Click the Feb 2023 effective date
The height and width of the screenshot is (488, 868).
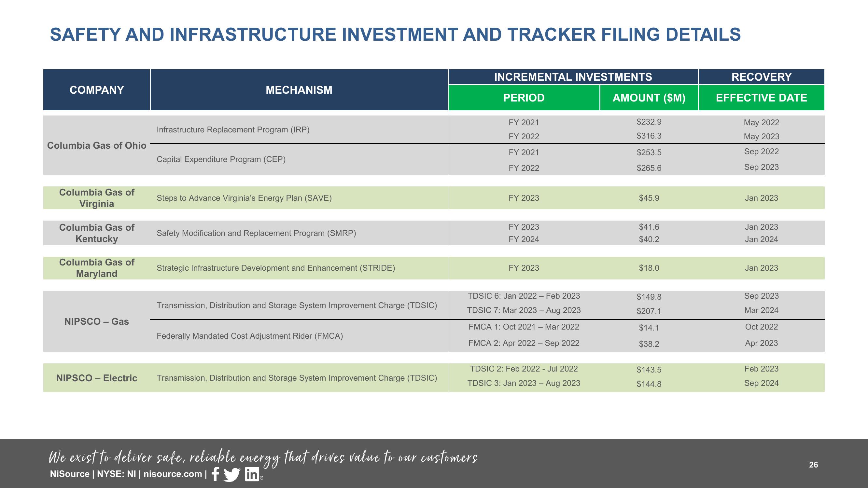tap(762, 369)
